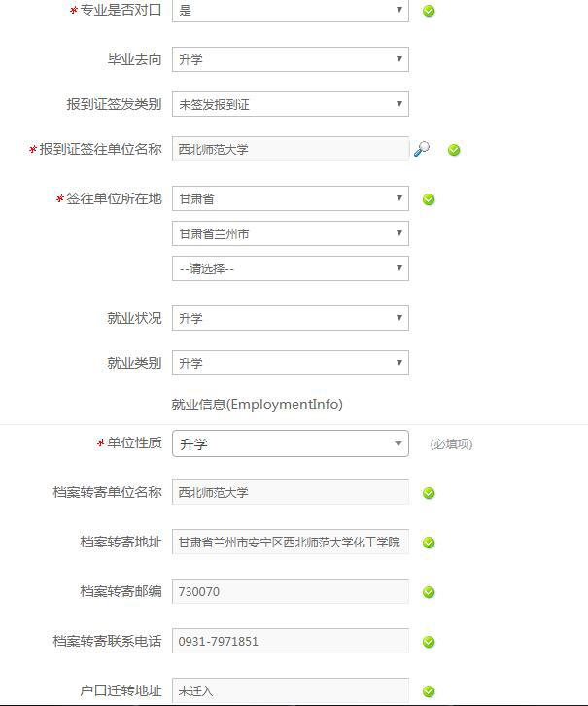Screen dimensions: 588x706
Task: Click the green checkmark beside 甘肃省 dropdown
Action: tap(429, 199)
